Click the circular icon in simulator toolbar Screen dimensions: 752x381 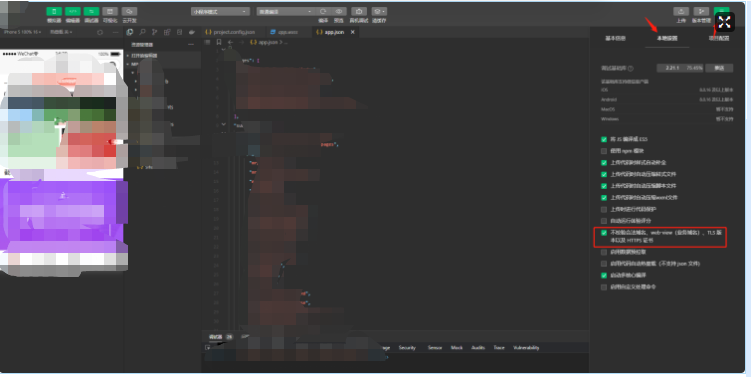click(100, 32)
